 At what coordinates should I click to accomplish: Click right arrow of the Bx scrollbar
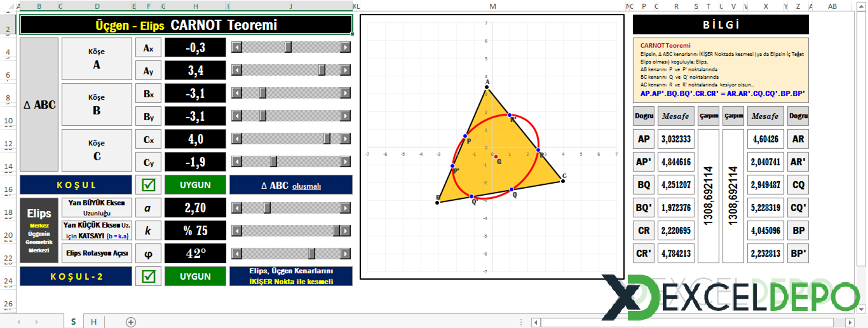[346, 93]
